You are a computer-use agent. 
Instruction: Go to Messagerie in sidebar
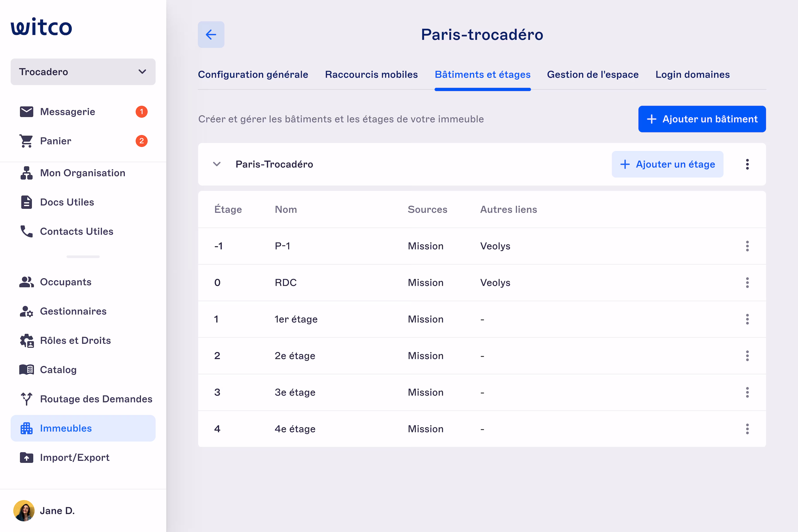(83, 112)
